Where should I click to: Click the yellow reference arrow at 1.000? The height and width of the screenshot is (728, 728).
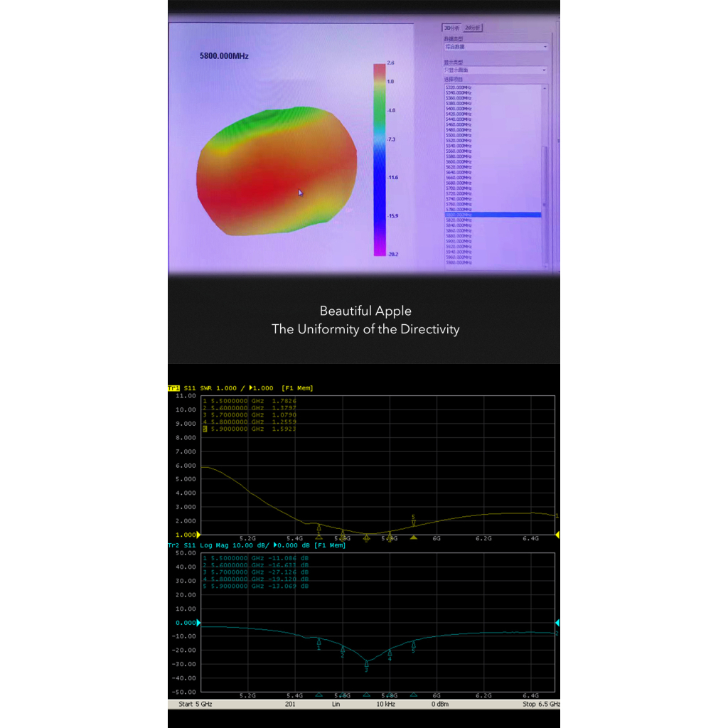pyautogui.click(x=198, y=535)
